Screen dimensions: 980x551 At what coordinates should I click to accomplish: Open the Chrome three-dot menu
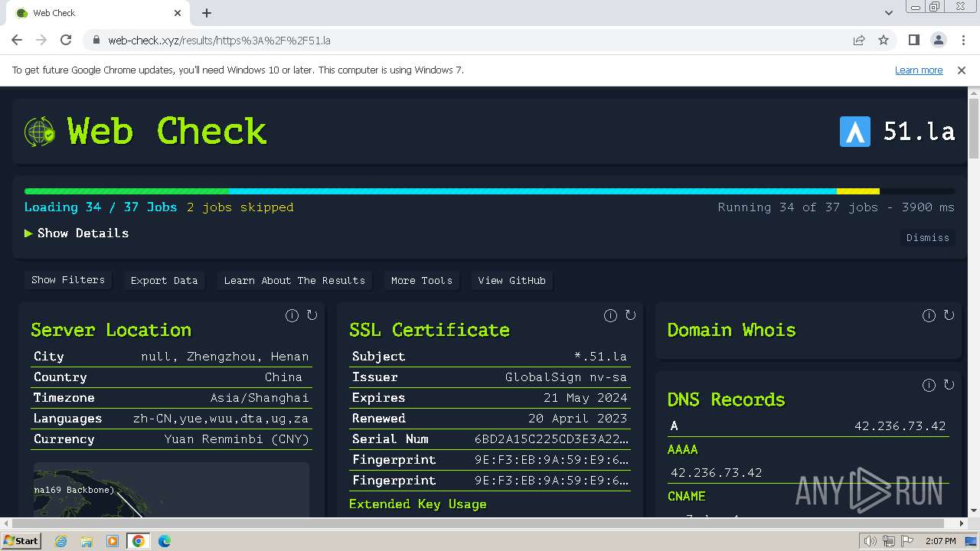962,40
